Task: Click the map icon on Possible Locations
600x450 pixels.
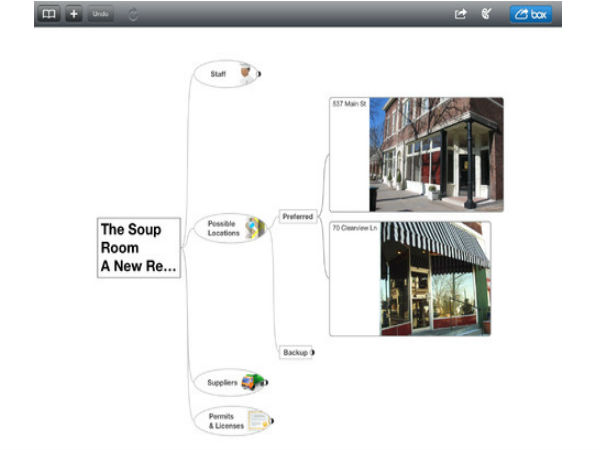Action: [254, 228]
